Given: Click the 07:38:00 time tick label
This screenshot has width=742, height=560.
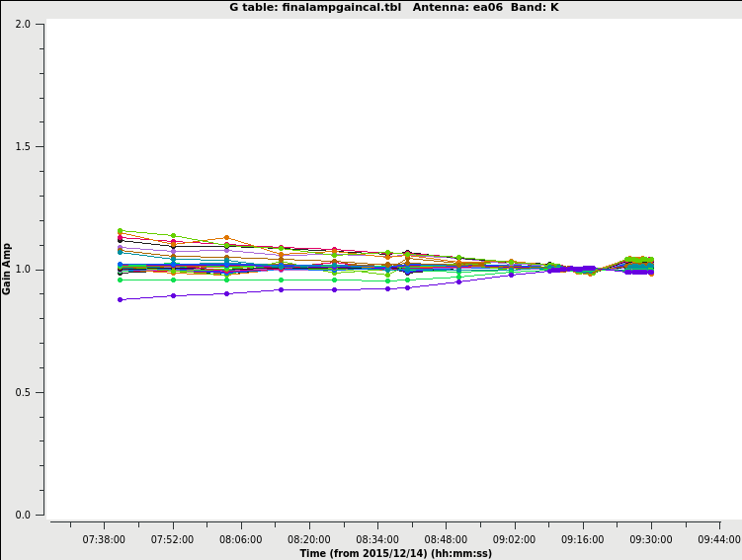Looking at the screenshot, I should coord(104,539).
